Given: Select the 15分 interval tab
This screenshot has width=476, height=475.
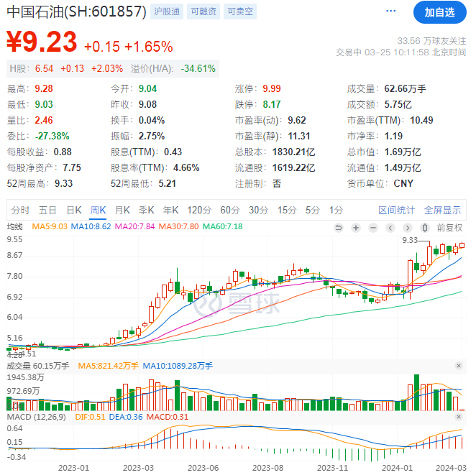Looking at the screenshot, I should pos(287,210).
